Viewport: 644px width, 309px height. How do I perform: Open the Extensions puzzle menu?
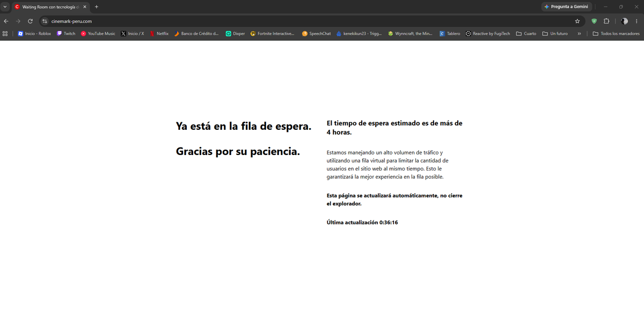point(606,21)
